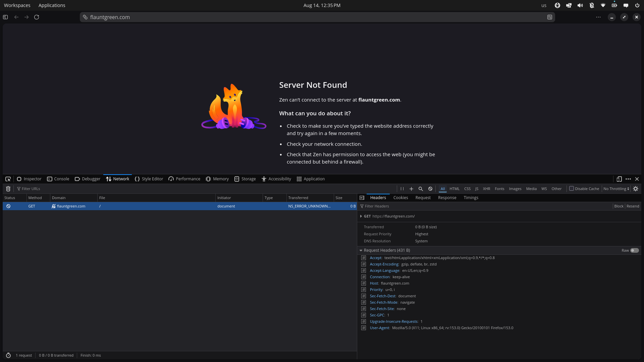Open accessibility menu in top panel
644x362 pixels.
click(x=557, y=5)
